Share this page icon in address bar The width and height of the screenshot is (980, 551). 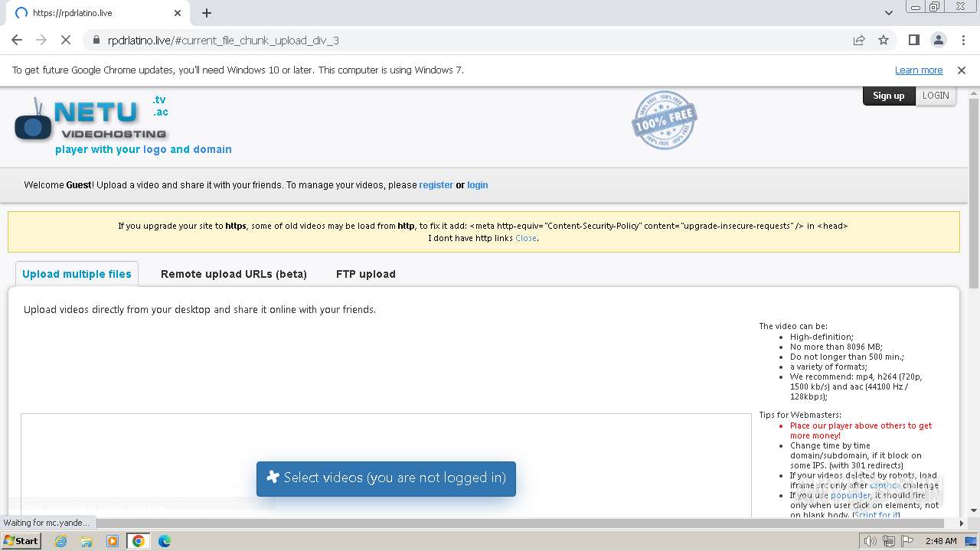coord(859,40)
